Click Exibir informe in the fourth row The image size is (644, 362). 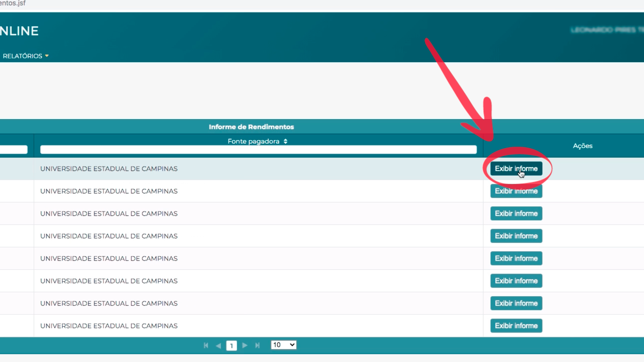516,236
